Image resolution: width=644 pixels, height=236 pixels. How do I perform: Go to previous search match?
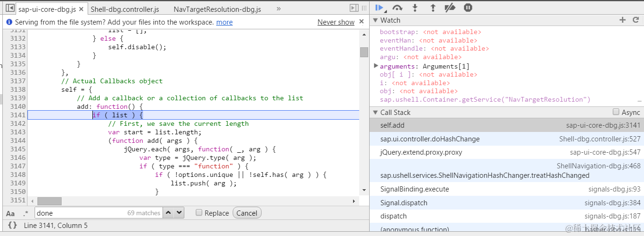pos(169,213)
